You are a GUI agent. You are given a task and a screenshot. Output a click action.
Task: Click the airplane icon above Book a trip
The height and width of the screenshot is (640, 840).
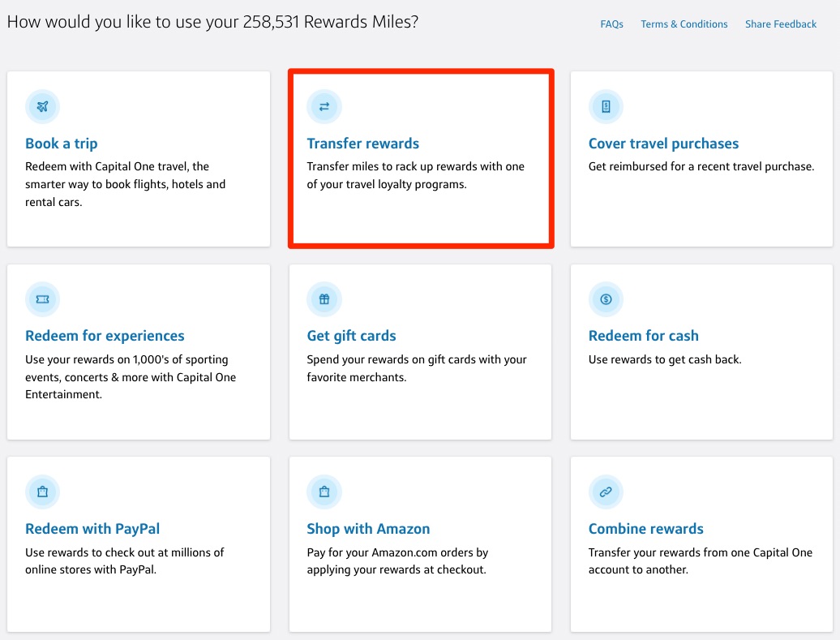[x=42, y=107]
